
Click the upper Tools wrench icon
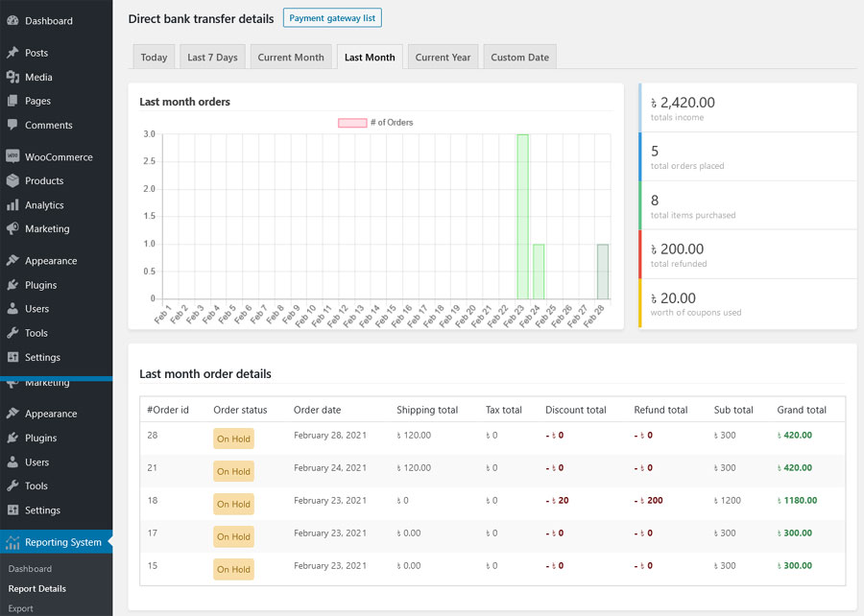pyautogui.click(x=12, y=333)
